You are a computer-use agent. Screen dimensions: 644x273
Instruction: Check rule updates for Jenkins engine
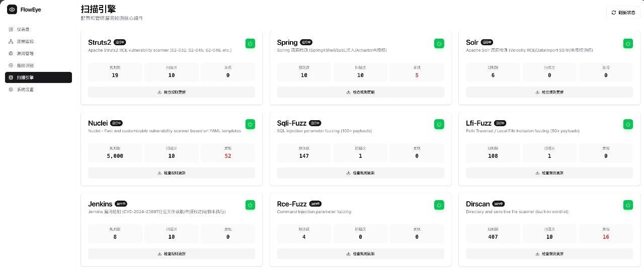pyautogui.click(x=172, y=253)
